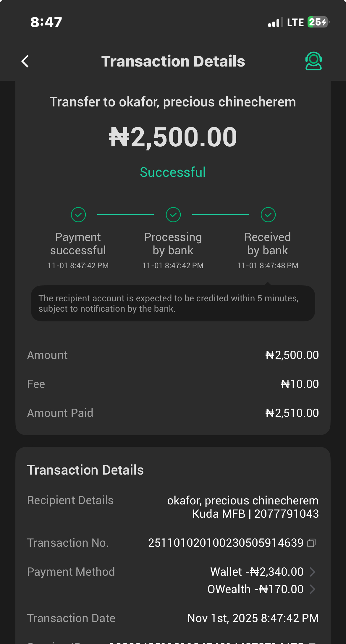Tap progress line between Processing and Received
Image resolution: width=346 pixels, height=644 pixels.
pos(220,214)
